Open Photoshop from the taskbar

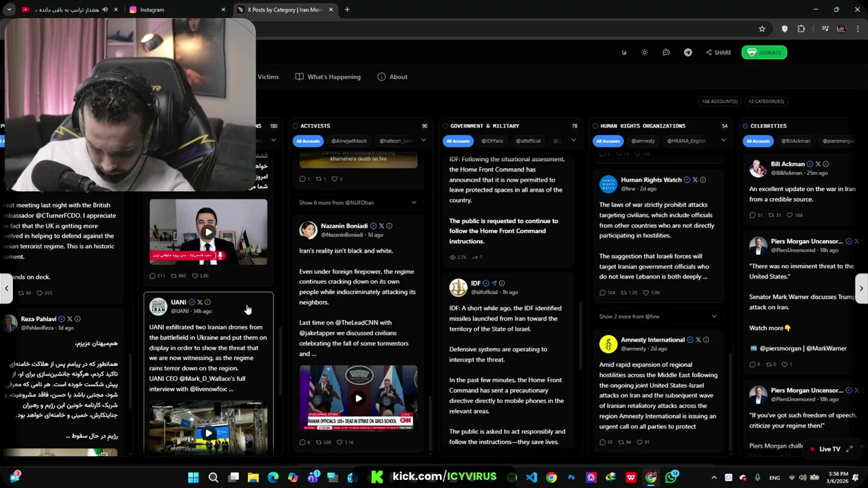(571, 477)
